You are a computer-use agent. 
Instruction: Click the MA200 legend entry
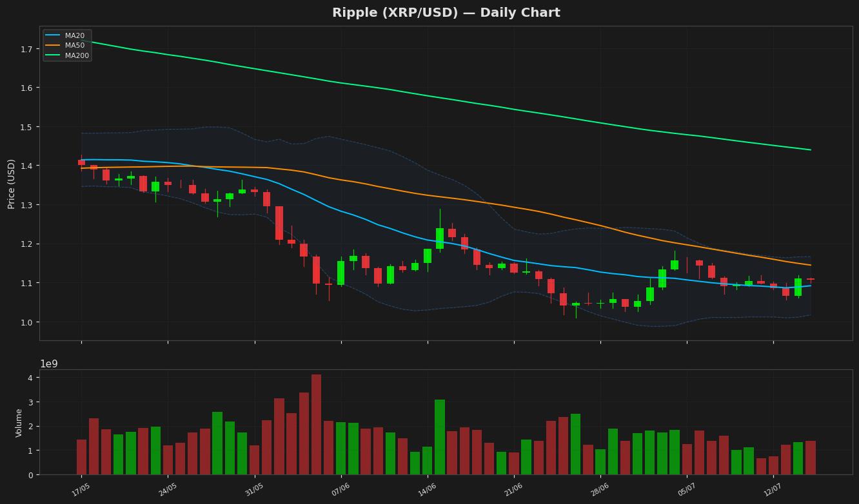67,55
